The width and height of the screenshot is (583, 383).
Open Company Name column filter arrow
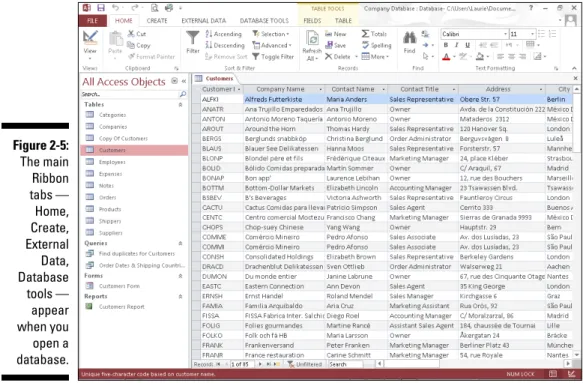point(321,90)
